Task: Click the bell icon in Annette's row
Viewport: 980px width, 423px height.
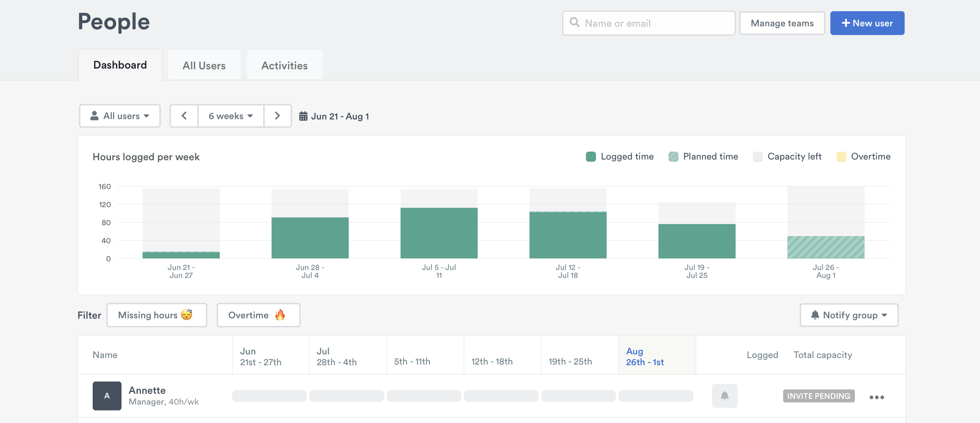Action: pos(724,396)
